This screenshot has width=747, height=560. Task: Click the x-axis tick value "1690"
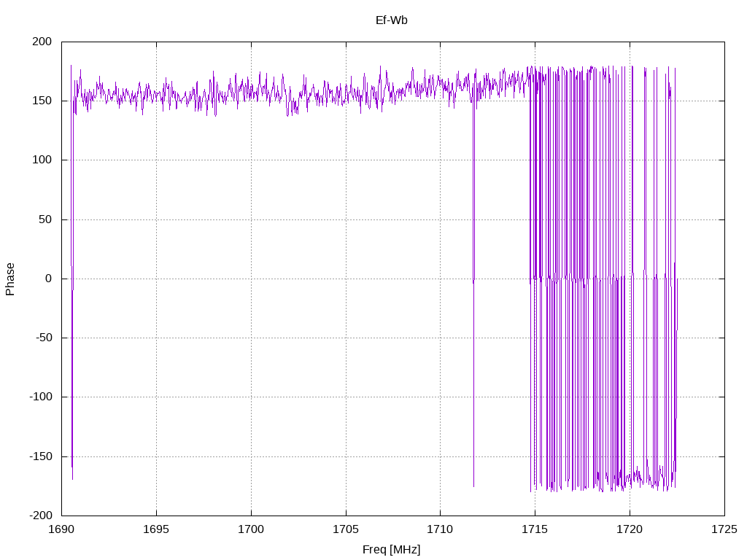[62, 529]
